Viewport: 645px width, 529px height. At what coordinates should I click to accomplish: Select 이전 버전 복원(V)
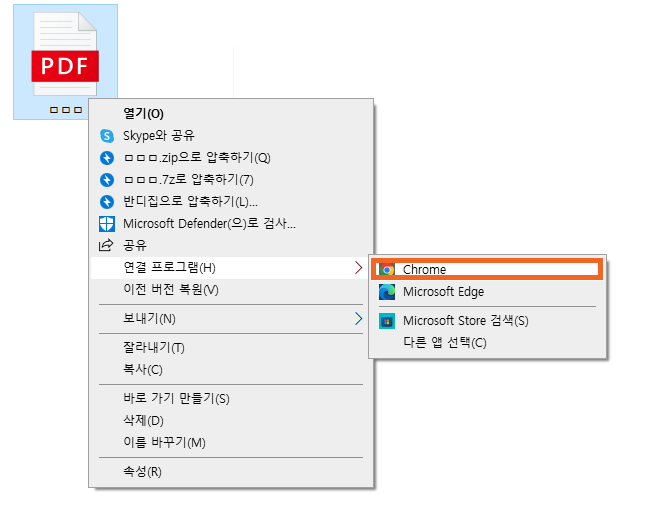pyautogui.click(x=231, y=290)
